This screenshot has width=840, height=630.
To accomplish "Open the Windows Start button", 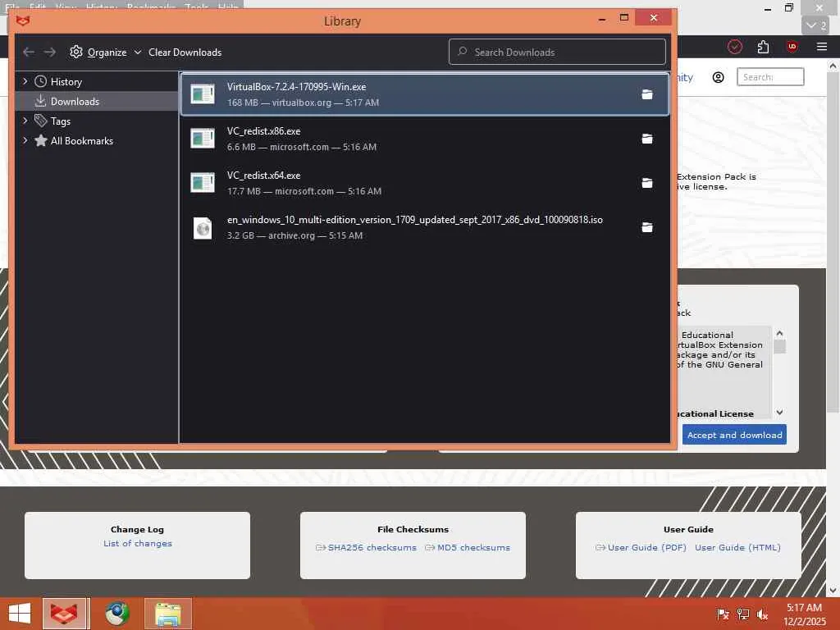I will click(x=20, y=614).
